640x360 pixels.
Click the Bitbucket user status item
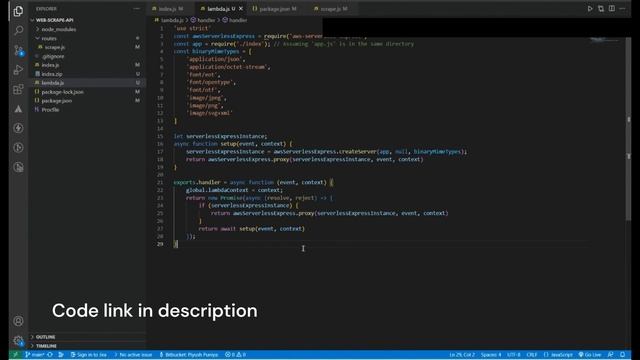click(188, 355)
